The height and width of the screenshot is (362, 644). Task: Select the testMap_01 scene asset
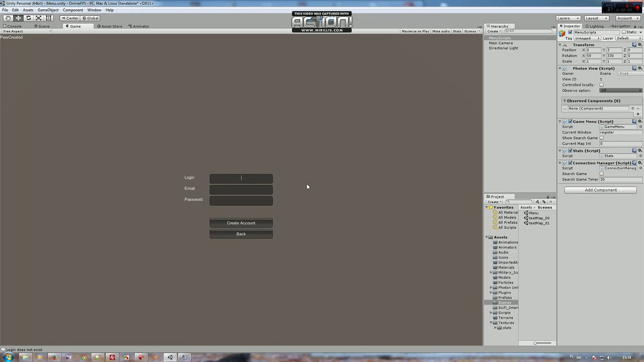click(537, 223)
